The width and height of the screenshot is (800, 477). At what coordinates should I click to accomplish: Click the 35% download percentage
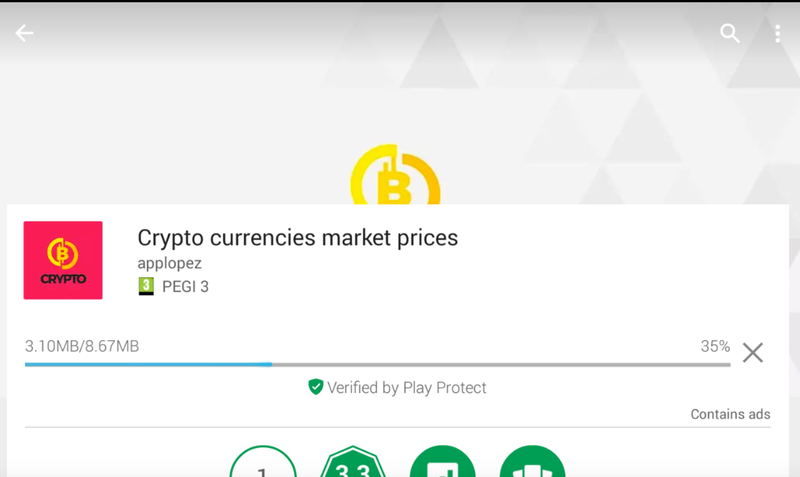[715, 346]
